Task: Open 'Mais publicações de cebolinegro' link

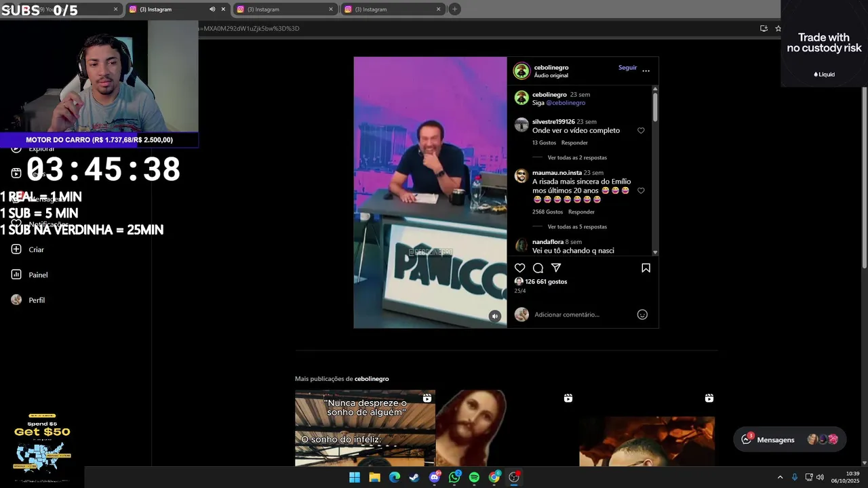Action: pyautogui.click(x=372, y=379)
